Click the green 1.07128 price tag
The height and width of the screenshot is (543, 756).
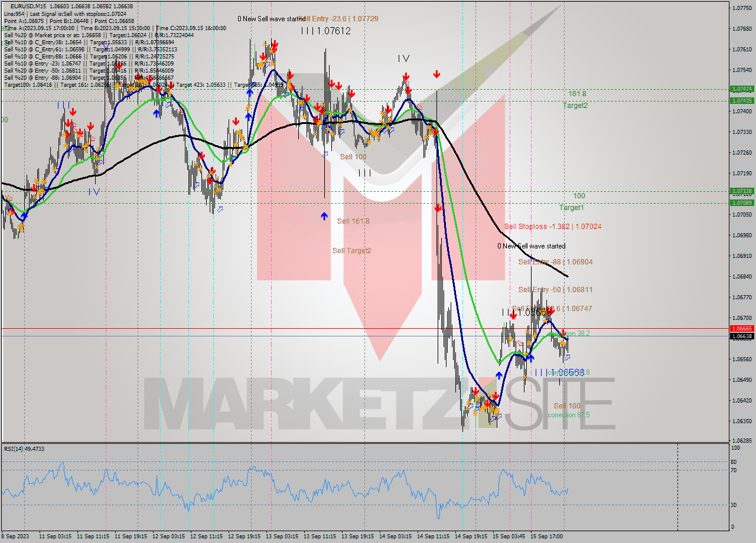[x=742, y=191]
